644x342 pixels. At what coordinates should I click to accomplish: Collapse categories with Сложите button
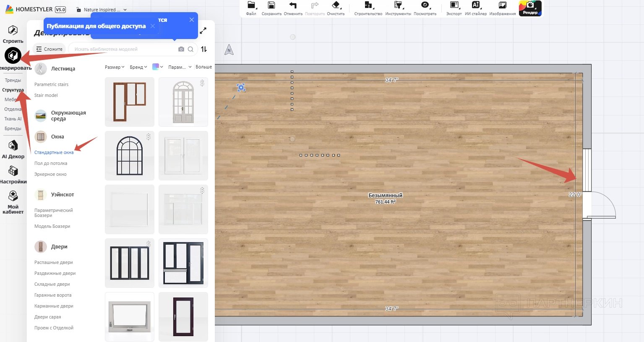[x=49, y=49]
